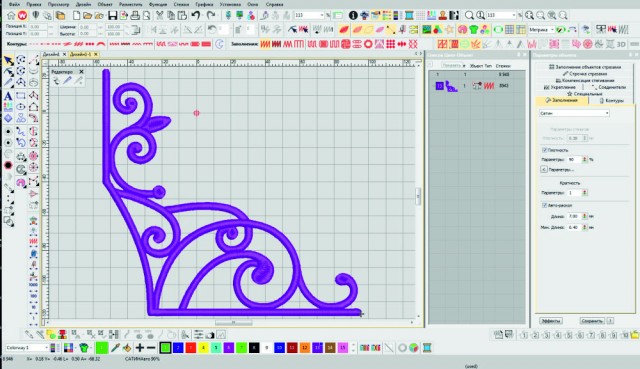Click the minus icon to remove a palette color
640x369 pixels.
click(151, 348)
